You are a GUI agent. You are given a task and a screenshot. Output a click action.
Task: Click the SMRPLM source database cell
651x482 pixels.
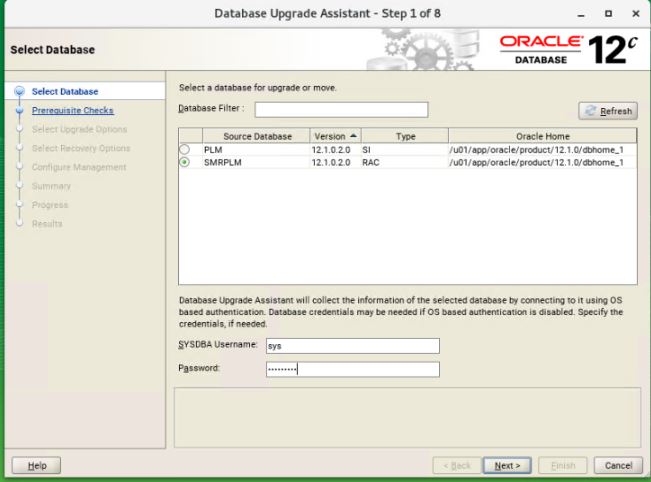click(x=256, y=162)
